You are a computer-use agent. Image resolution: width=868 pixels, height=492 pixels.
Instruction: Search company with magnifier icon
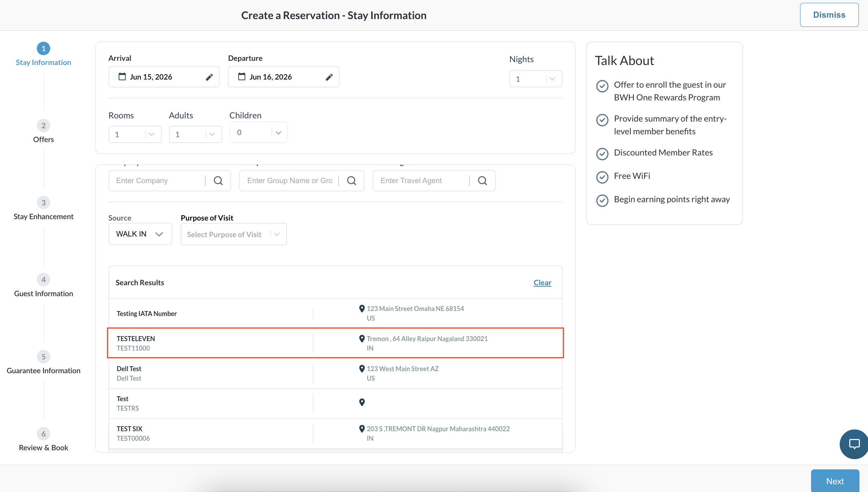point(218,181)
